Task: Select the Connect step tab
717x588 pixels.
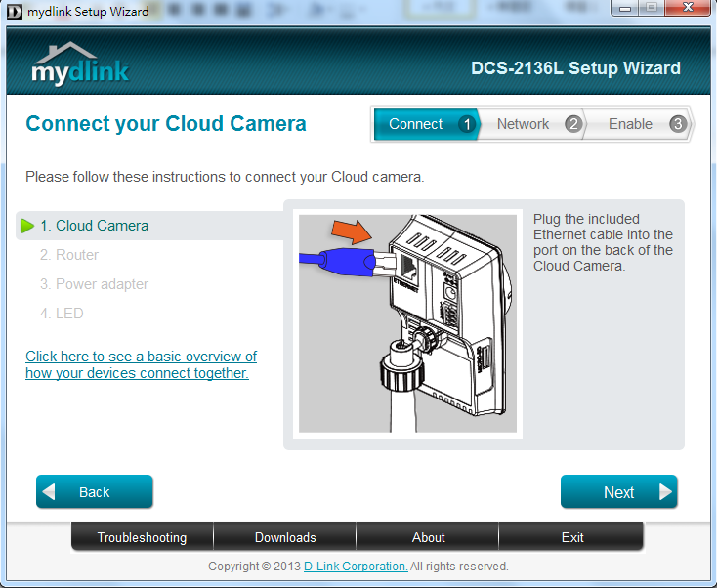Action: (416, 124)
